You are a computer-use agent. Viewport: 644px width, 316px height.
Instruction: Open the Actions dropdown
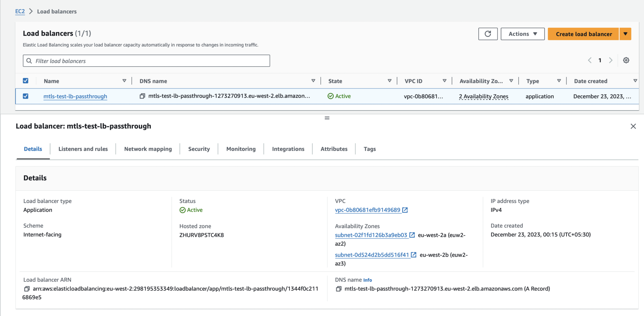pyautogui.click(x=522, y=34)
